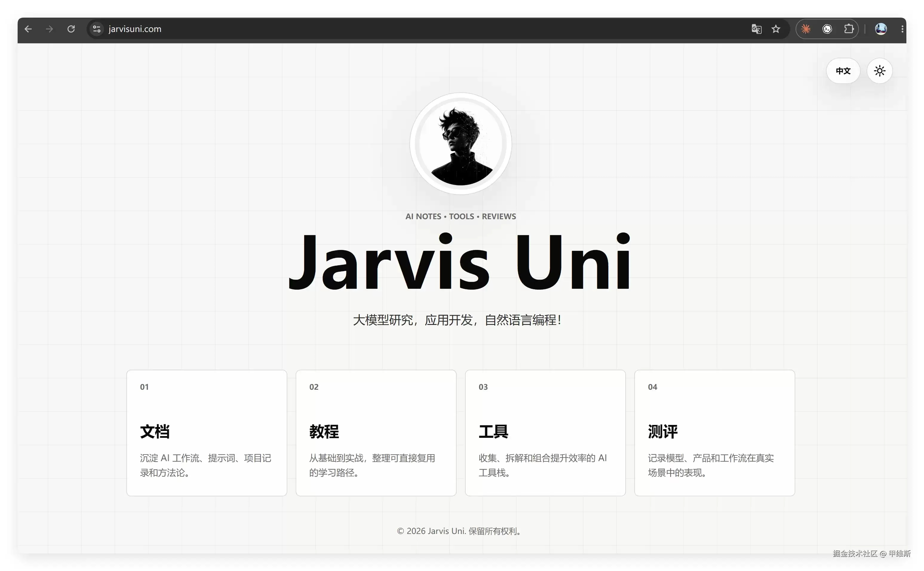Switch language with the 中文 button
Viewport: 924px width, 571px height.
point(843,70)
